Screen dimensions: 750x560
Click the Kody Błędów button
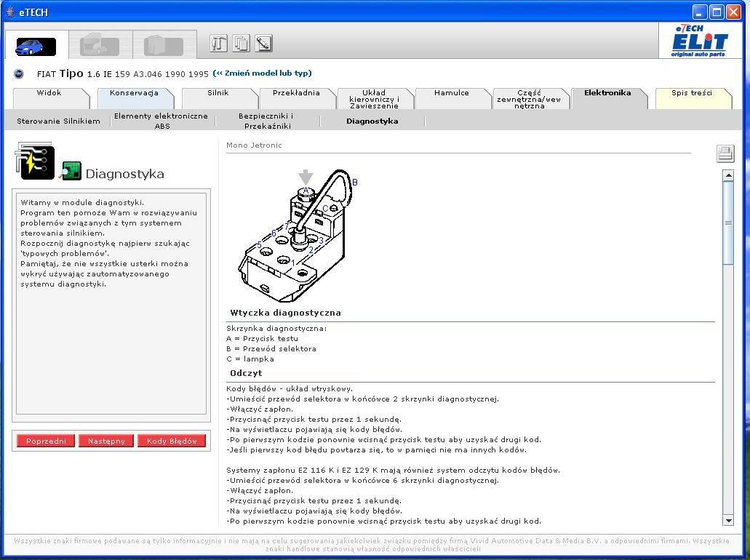[172, 441]
